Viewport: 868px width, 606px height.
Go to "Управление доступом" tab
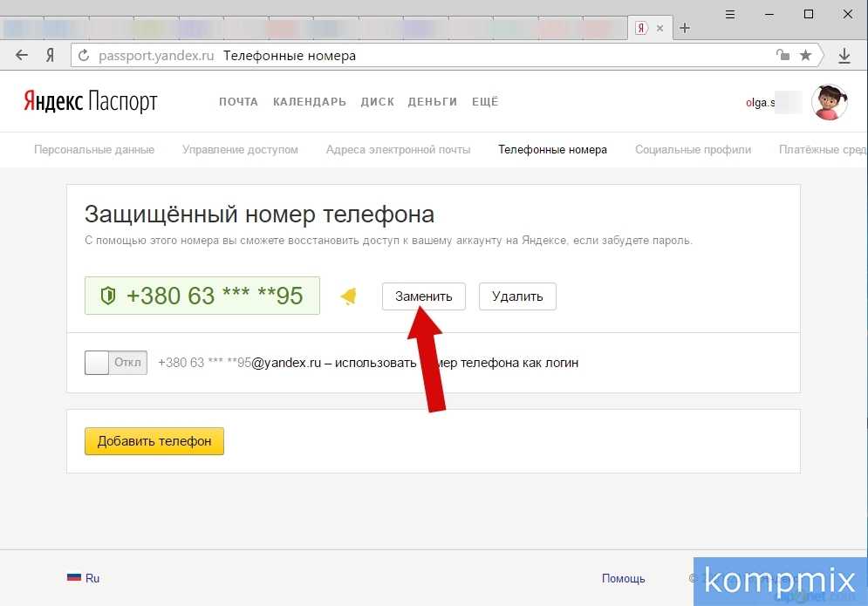[x=240, y=150]
